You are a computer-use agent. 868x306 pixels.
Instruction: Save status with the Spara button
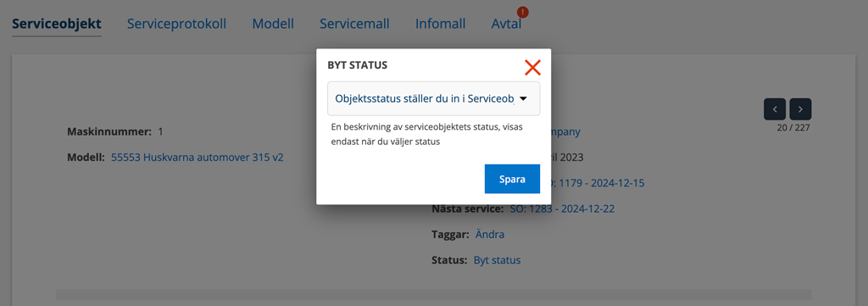click(x=512, y=179)
